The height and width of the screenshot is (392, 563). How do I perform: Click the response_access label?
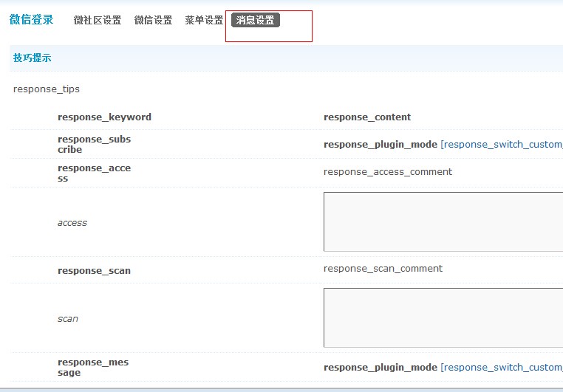point(94,173)
